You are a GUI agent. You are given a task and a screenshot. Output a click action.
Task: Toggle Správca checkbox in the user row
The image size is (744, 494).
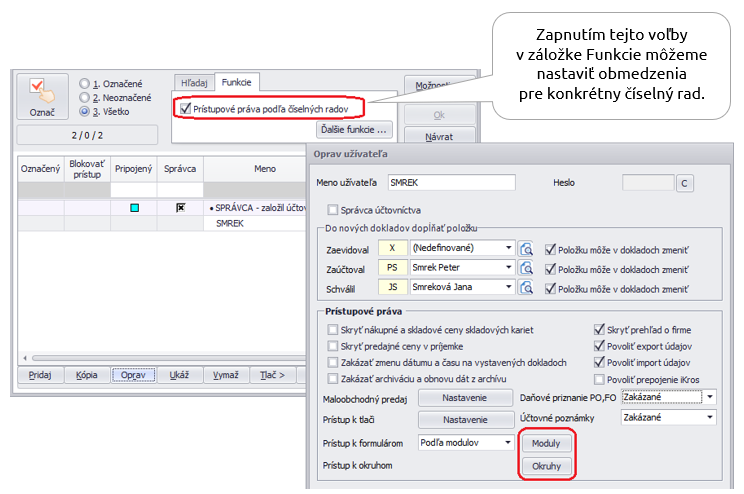point(181,208)
